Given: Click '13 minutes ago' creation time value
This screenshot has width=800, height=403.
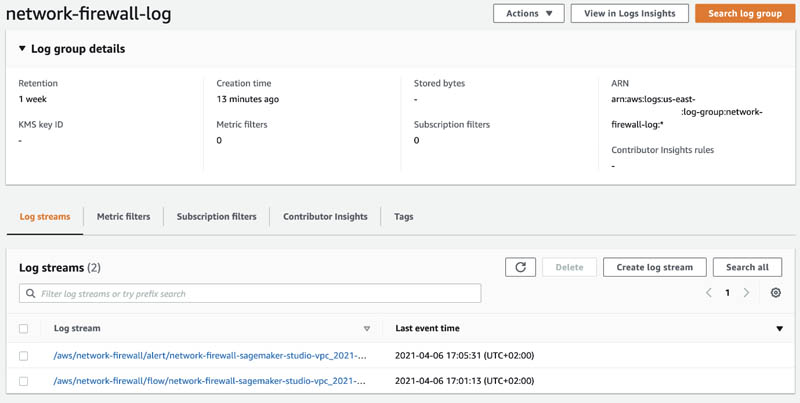Looking at the screenshot, I should 247,99.
